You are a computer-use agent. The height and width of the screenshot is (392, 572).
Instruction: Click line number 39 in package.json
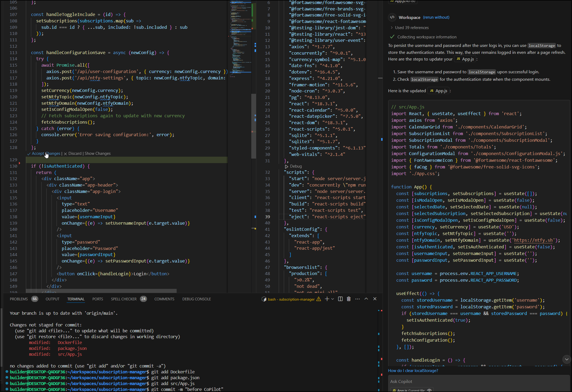click(267, 217)
